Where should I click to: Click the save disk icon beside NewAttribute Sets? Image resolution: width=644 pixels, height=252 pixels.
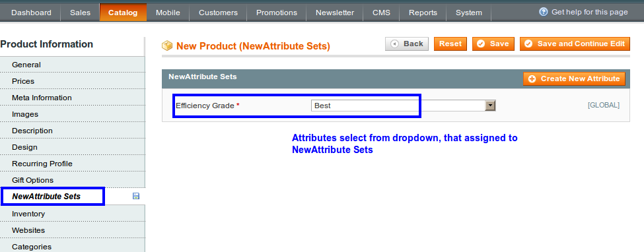[x=136, y=196]
